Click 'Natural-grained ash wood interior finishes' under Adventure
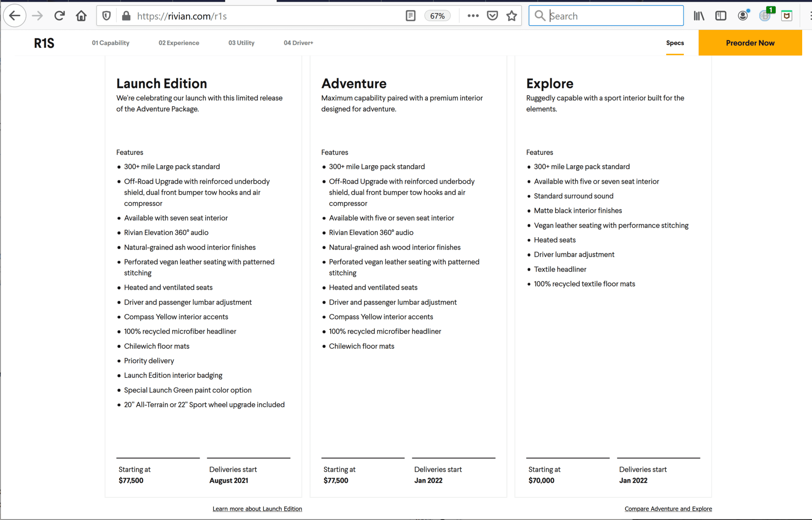This screenshot has width=812, height=520. pyautogui.click(x=394, y=247)
